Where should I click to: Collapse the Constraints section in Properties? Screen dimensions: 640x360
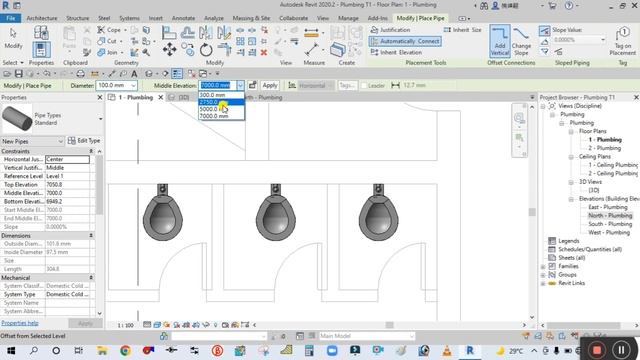point(91,151)
